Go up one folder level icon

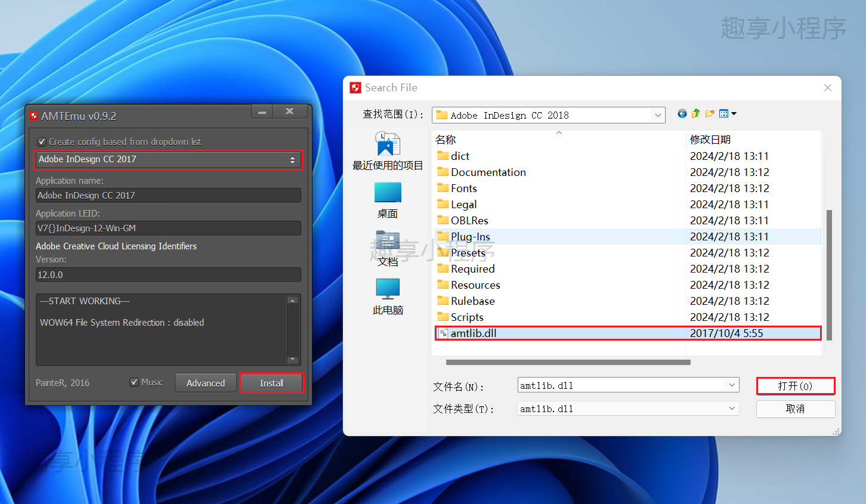695,114
